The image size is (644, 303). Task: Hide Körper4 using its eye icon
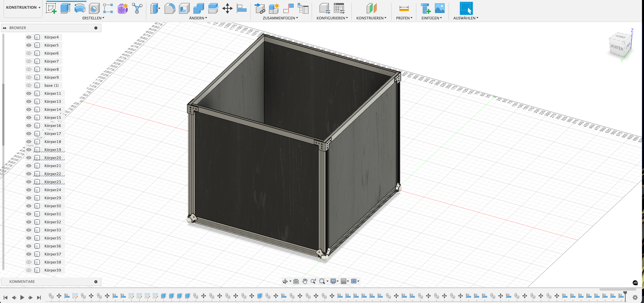click(29, 37)
